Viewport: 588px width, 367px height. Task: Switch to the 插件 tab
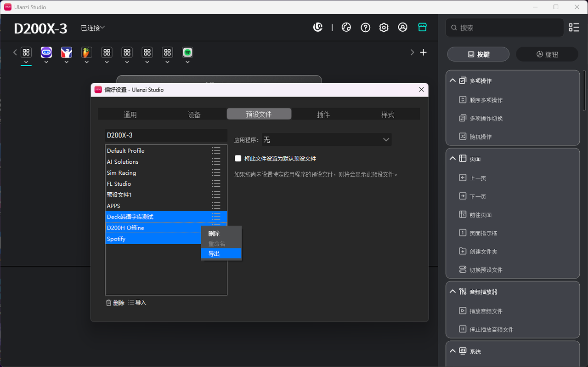pyautogui.click(x=323, y=115)
